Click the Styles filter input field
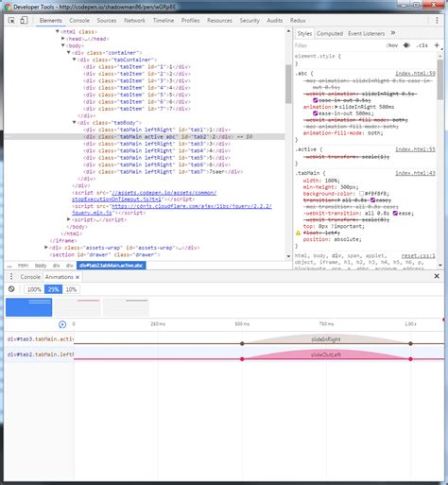 coord(338,45)
